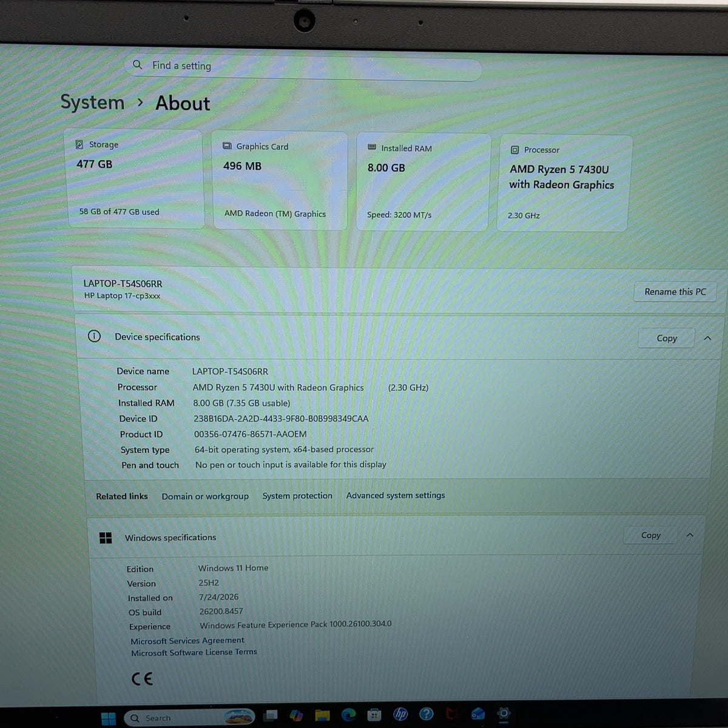Go back to System in the breadcrumb
This screenshot has height=728, width=728.
92,102
